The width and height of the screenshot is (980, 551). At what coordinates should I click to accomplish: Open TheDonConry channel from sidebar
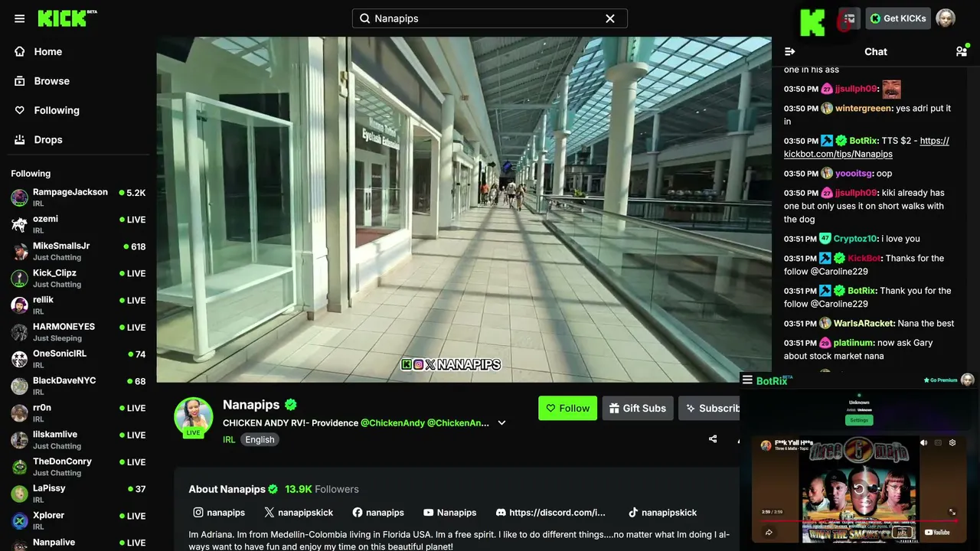(x=77, y=467)
